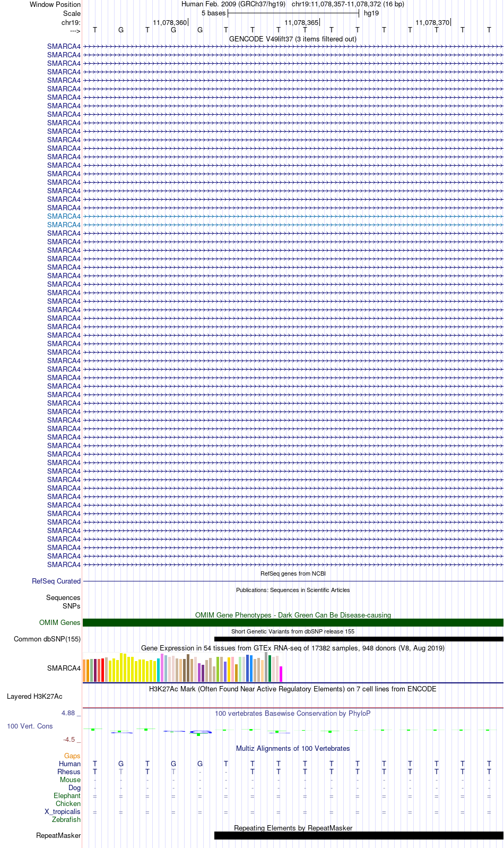Open OMIM Gene Phenotypes track title
Viewport: 504px width, 848px height.
coord(293,615)
